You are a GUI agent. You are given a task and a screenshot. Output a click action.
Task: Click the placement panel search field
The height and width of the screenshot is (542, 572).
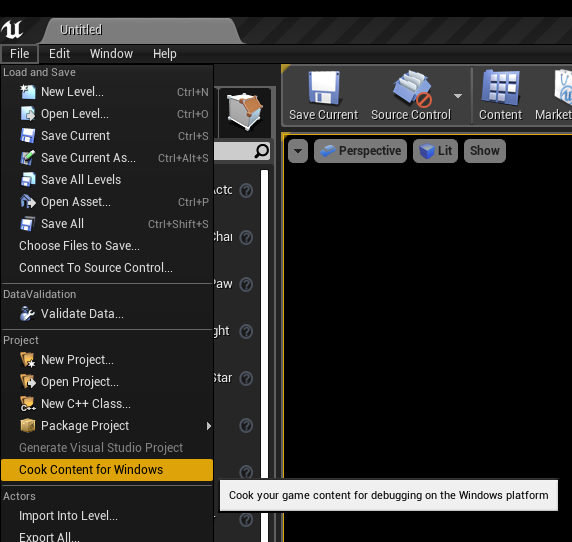(x=242, y=151)
